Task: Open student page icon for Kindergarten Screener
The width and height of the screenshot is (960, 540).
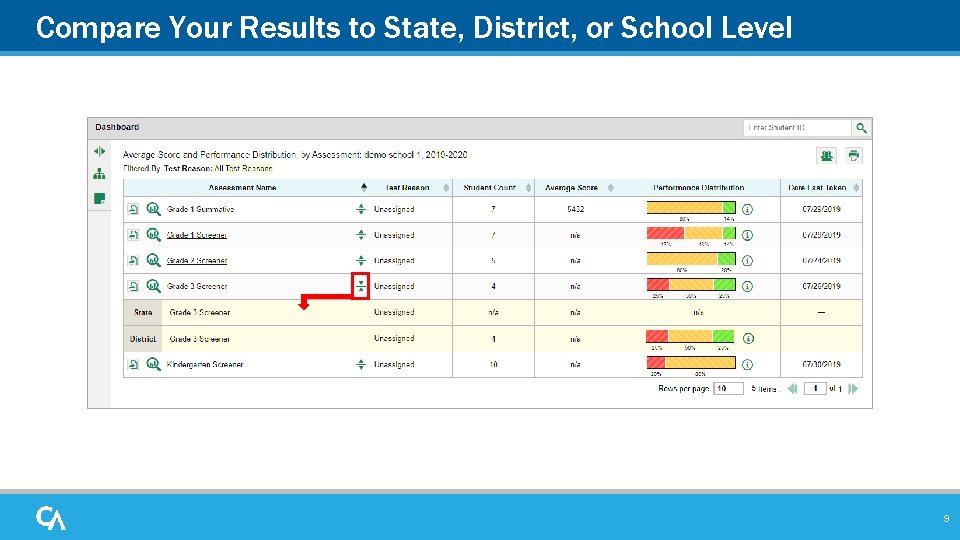Action: [133, 365]
